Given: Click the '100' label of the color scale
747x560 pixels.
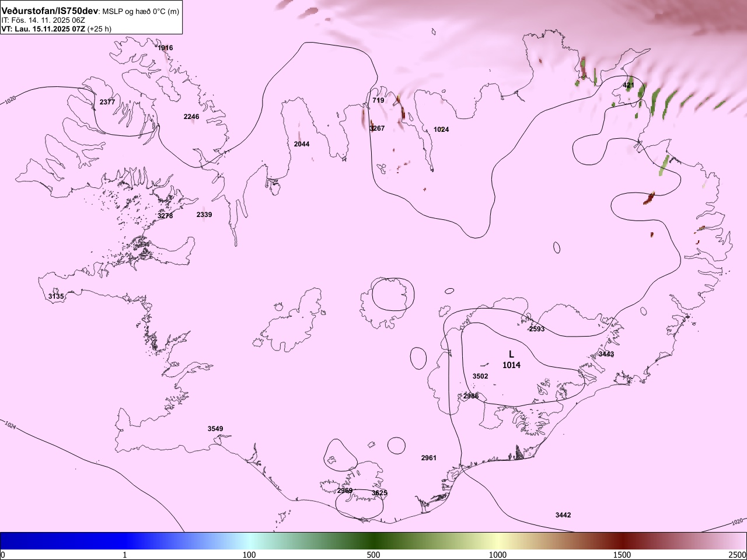Looking at the screenshot, I should 249,555.
